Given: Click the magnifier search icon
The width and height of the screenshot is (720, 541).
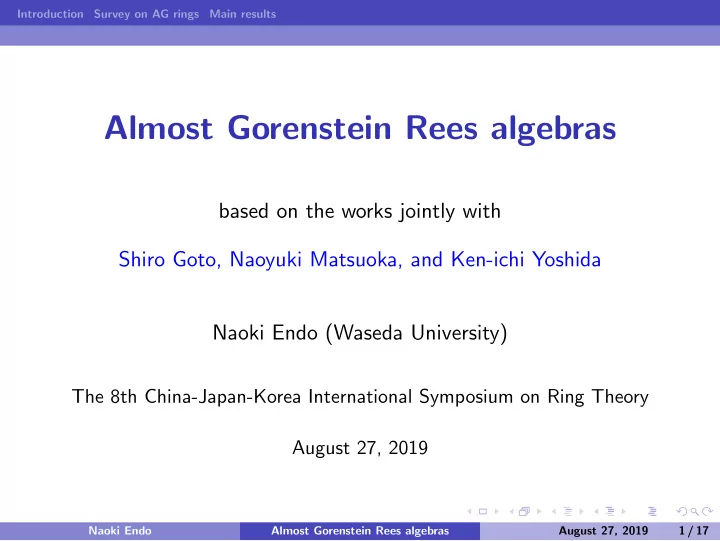Looking at the screenshot, I should [695, 511].
